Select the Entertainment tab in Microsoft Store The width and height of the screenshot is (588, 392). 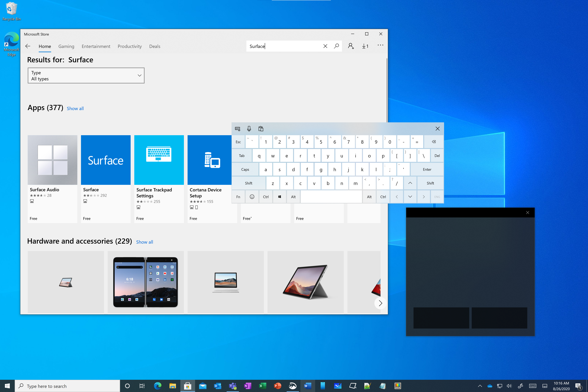[96, 46]
